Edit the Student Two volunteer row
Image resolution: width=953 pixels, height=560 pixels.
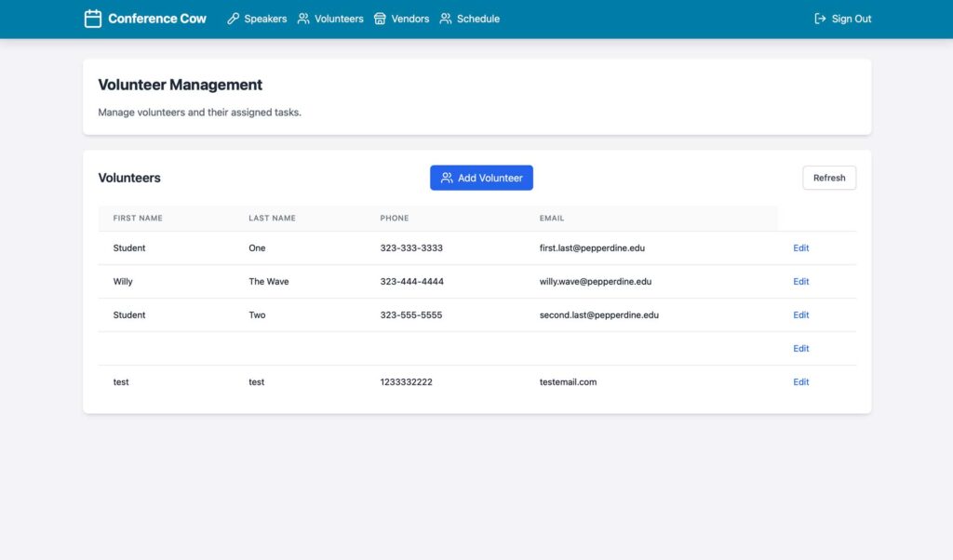pyautogui.click(x=800, y=315)
